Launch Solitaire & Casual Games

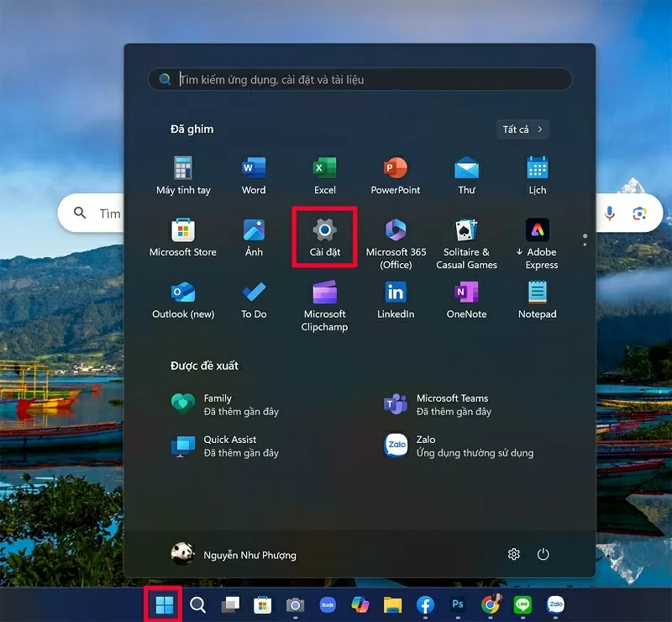[466, 243]
